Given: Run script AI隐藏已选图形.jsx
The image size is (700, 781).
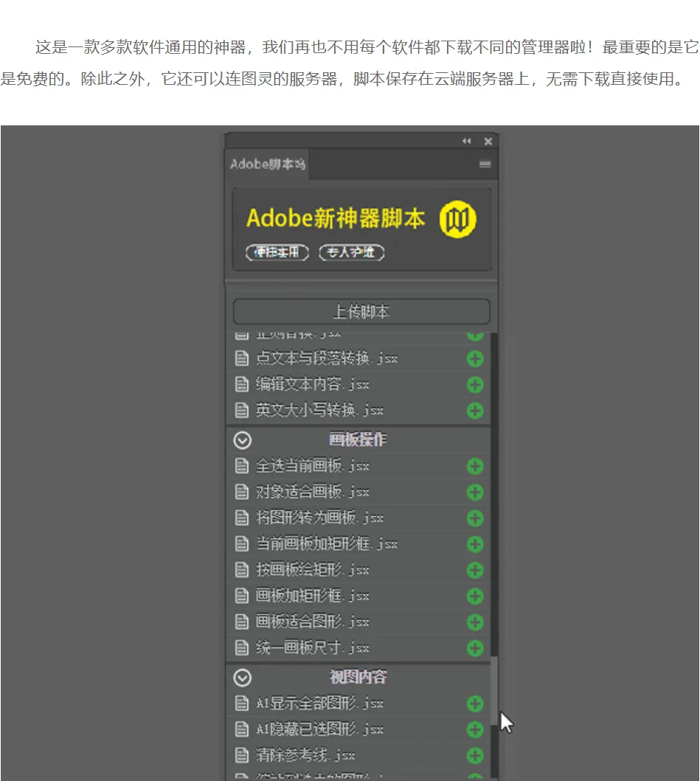Looking at the screenshot, I should click(320, 729).
